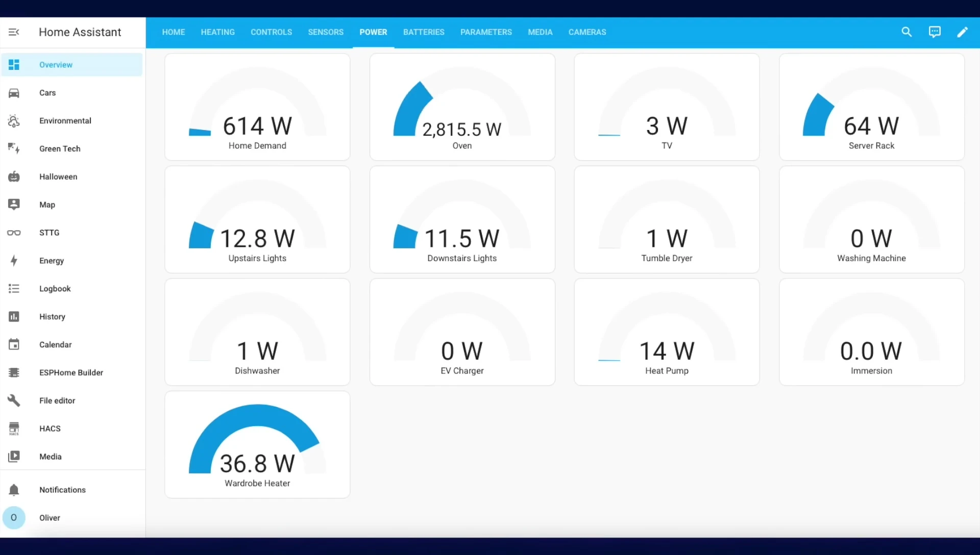Click the Logbook list icon
Image resolution: width=980 pixels, height=555 pixels.
click(x=14, y=289)
